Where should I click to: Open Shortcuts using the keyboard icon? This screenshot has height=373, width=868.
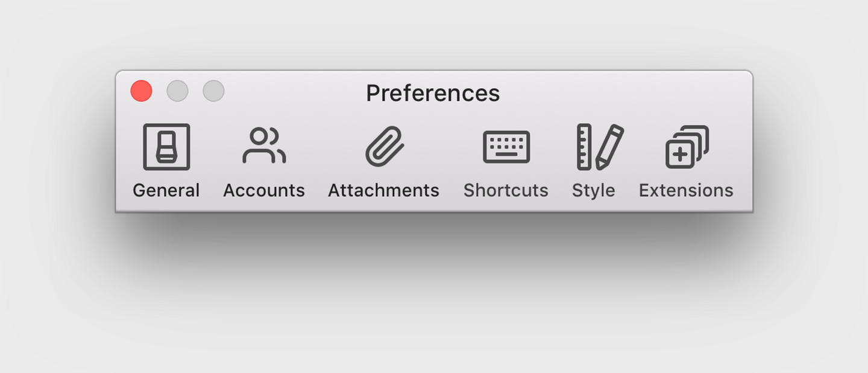click(x=506, y=147)
